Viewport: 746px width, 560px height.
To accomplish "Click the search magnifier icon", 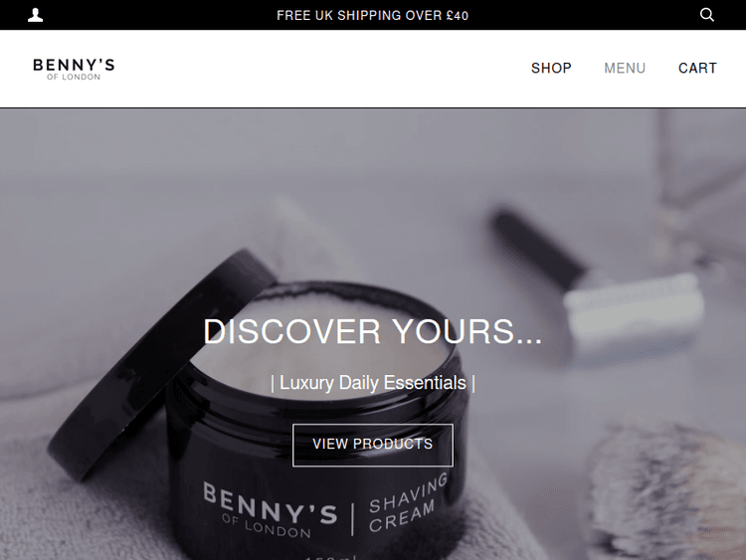I will pyautogui.click(x=707, y=15).
